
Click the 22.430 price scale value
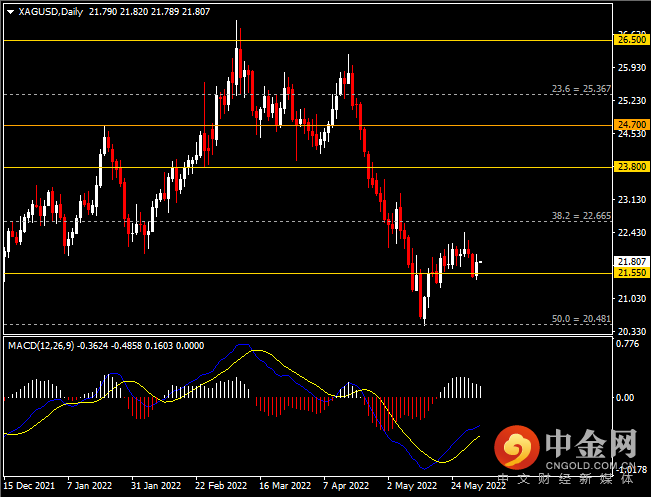click(632, 233)
